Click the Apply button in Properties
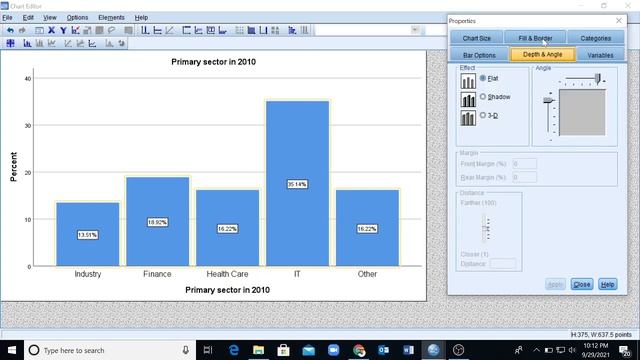 click(x=555, y=284)
